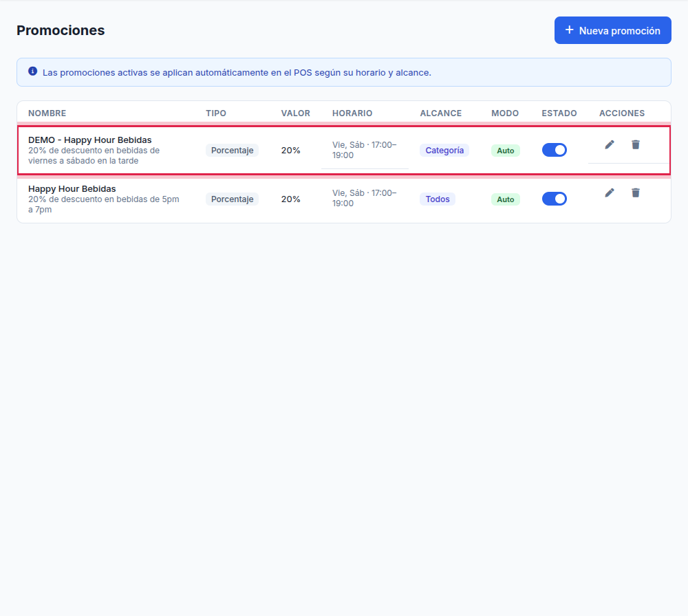Click the ESTADO column header
The width and height of the screenshot is (688, 616).
coord(559,113)
